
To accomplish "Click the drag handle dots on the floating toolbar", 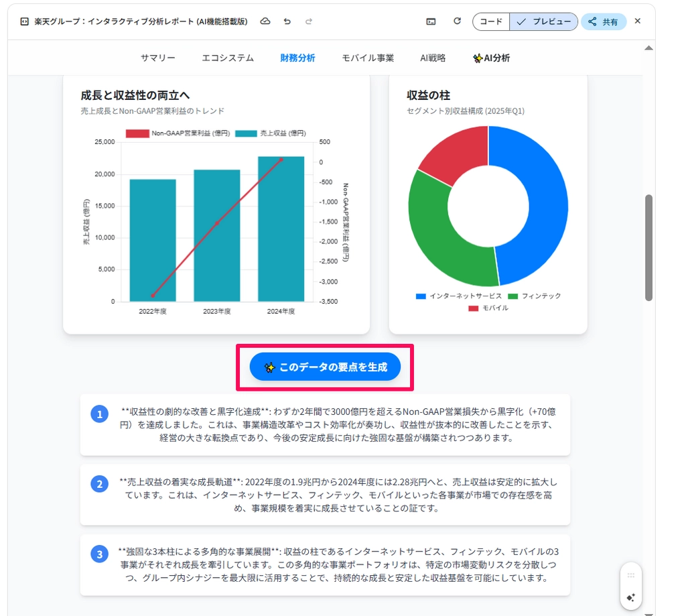I will (x=631, y=575).
